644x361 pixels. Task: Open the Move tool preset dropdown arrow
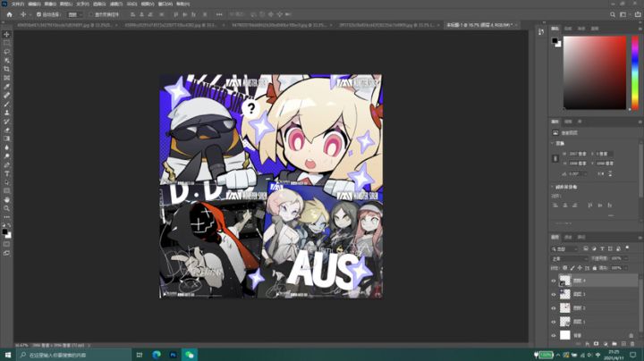click(30, 14)
